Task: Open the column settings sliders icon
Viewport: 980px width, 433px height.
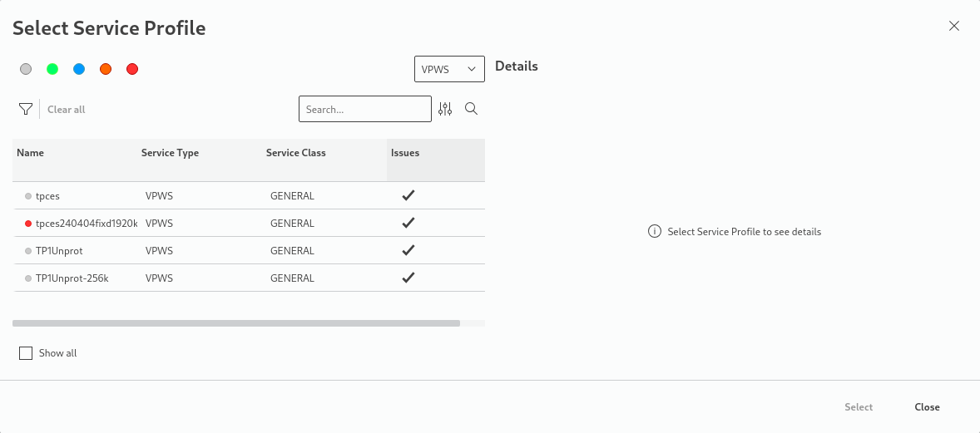Action: [445, 109]
